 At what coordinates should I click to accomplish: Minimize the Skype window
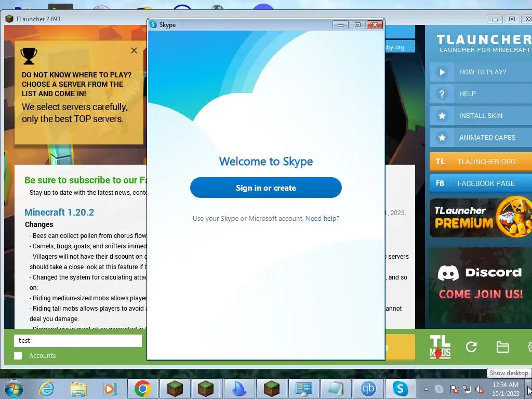(x=340, y=25)
